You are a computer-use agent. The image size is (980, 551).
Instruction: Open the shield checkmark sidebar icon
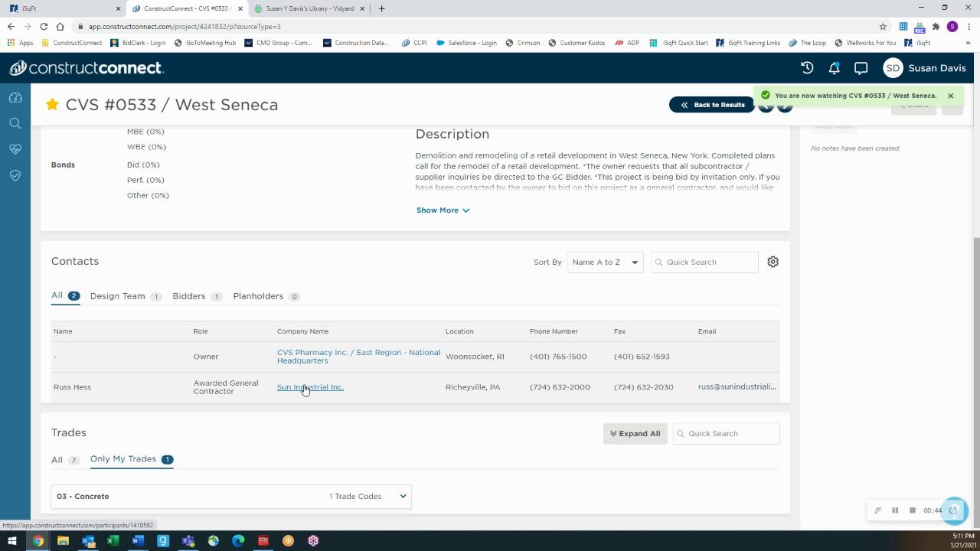click(15, 175)
